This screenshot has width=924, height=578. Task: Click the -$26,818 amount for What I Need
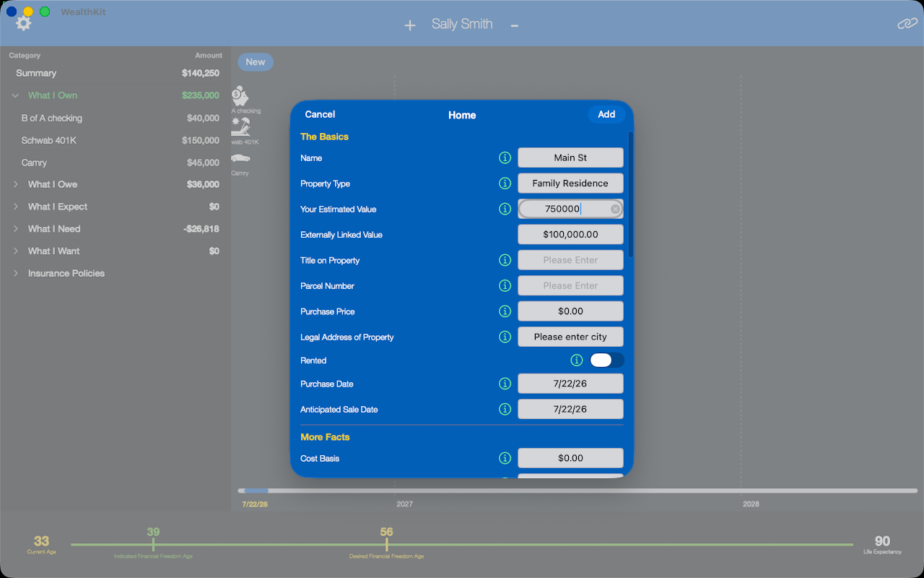(201, 229)
